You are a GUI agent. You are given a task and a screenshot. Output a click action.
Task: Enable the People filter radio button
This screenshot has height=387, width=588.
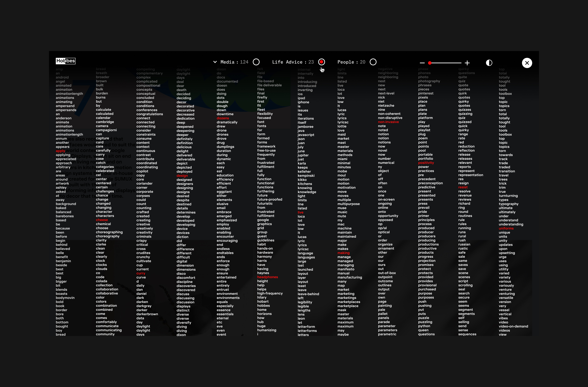[373, 62]
